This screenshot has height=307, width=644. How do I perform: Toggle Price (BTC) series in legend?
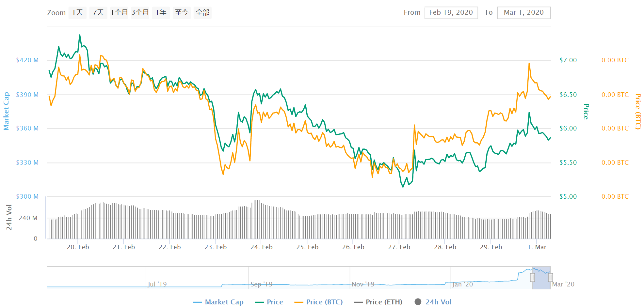point(318,302)
